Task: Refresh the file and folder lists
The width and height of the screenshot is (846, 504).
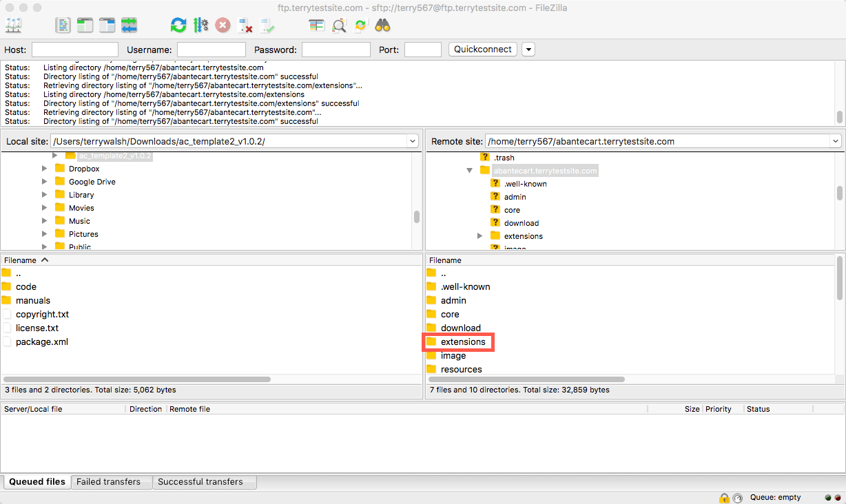Action: tap(178, 25)
